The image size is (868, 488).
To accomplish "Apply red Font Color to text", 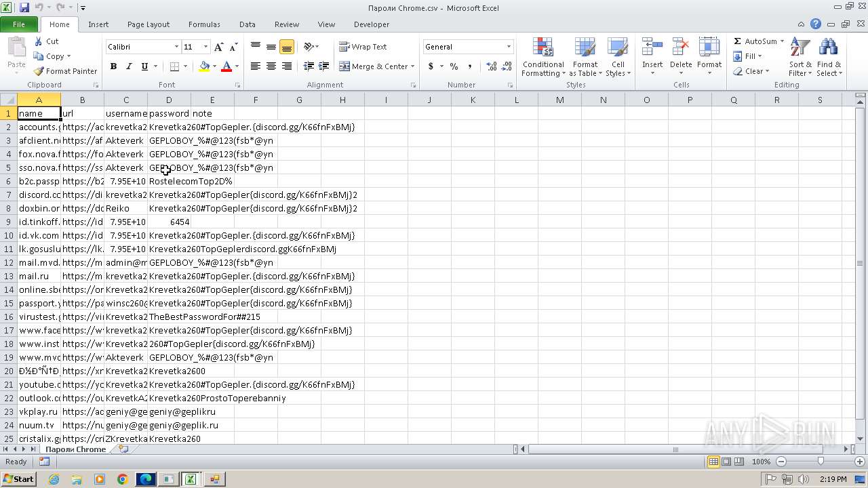I will coord(226,66).
